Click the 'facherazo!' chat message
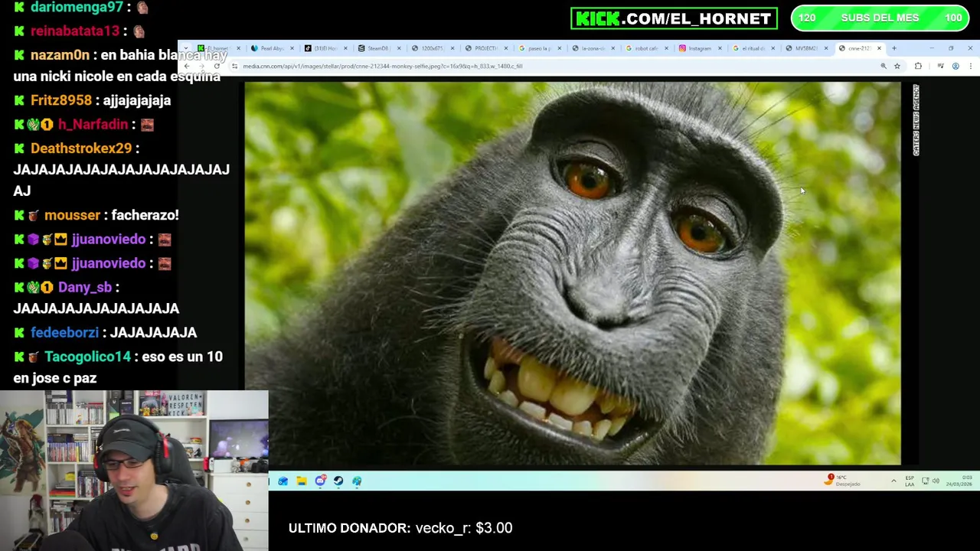The image size is (980, 551). (x=145, y=215)
